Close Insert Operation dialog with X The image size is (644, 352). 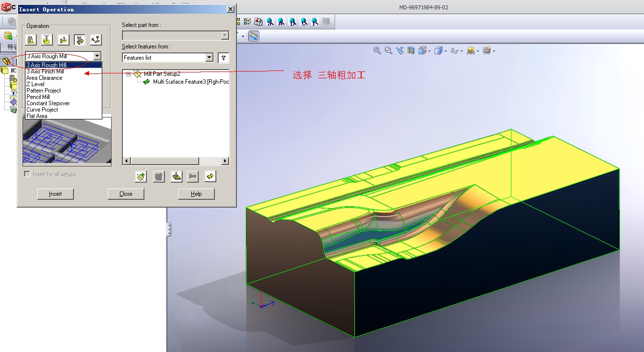click(x=230, y=9)
